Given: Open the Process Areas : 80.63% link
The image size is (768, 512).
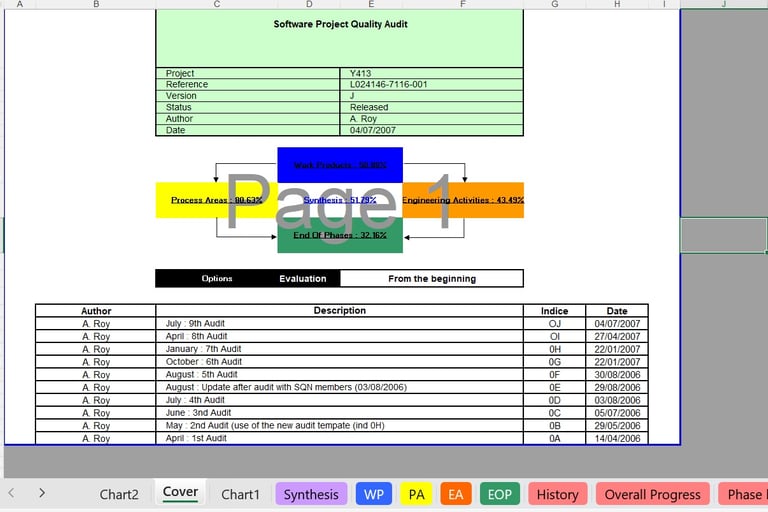Looking at the screenshot, I should click(216, 200).
